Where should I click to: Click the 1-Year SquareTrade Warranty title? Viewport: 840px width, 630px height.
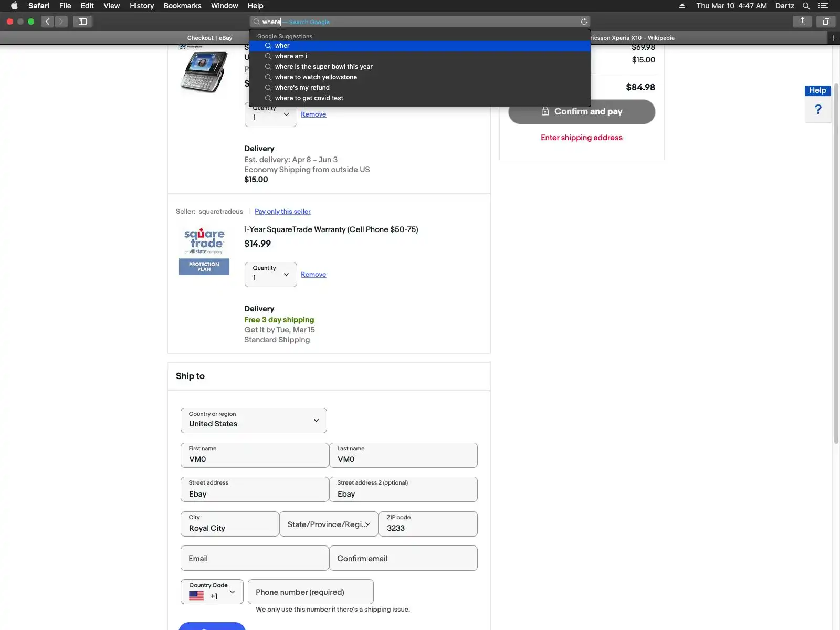(331, 229)
